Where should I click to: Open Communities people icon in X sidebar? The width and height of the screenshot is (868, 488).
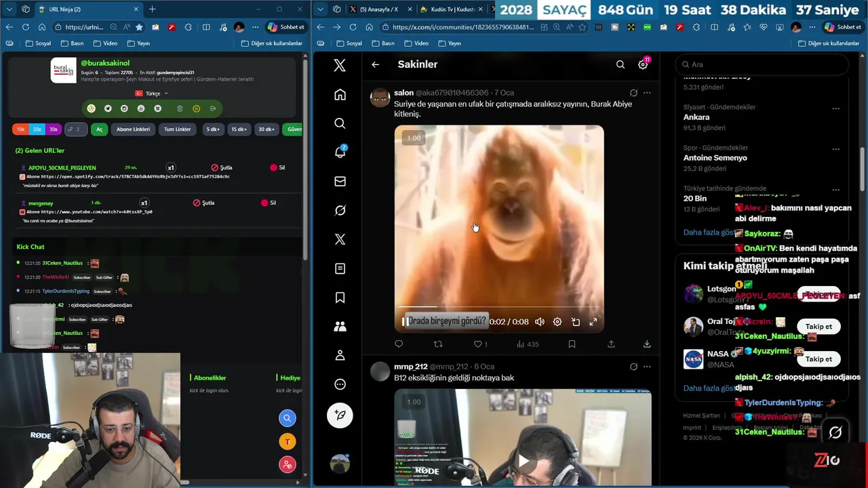(340, 327)
